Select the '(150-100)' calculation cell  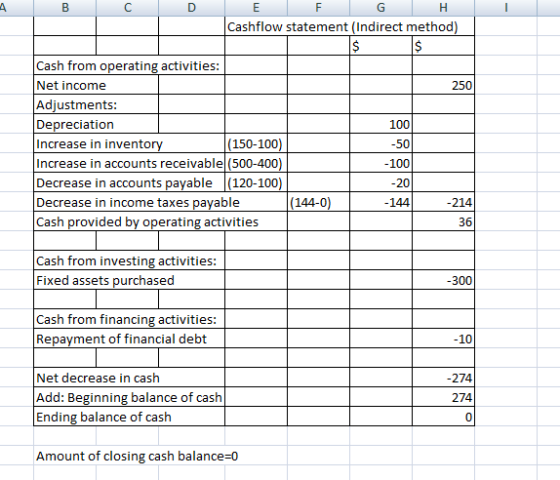[256, 144]
